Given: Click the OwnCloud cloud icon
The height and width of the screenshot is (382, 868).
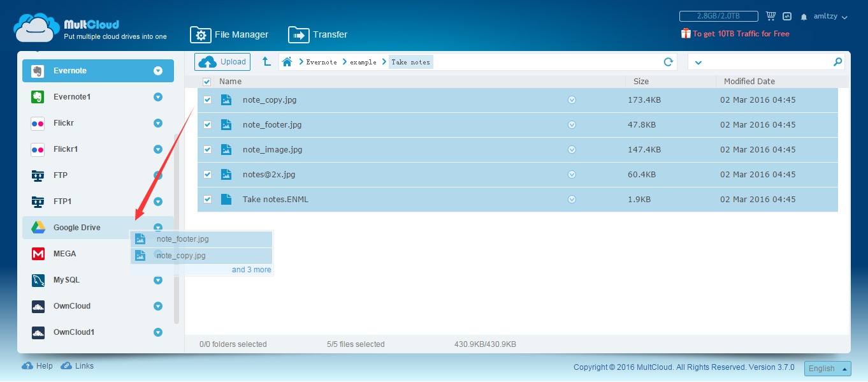Looking at the screenshot, I should [x=38, y=306].
